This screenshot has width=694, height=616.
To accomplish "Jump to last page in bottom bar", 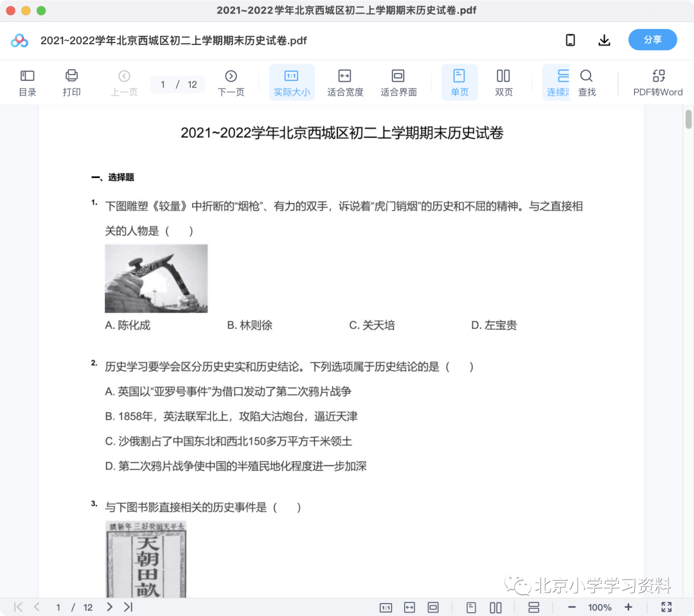I will [x=129, y=607].
